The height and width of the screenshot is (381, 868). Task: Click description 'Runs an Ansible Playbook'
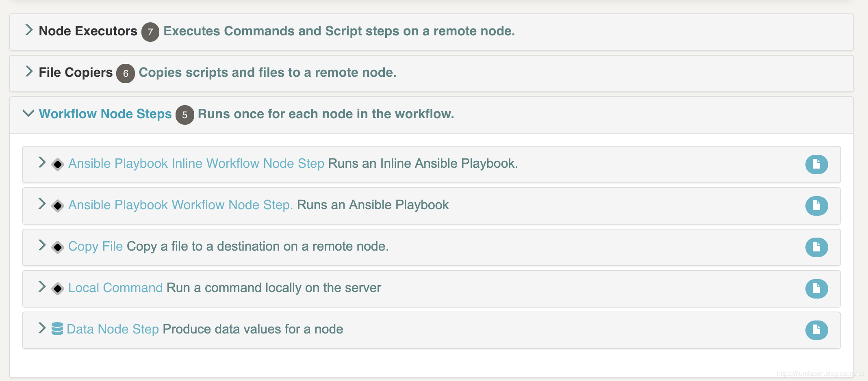(373, 205)
